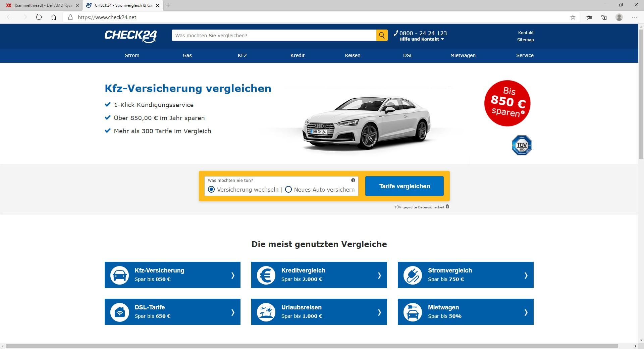Viewport: 644px width, 349px height.
Task: Open the Mietwagen navigation item
Action: 463,55
